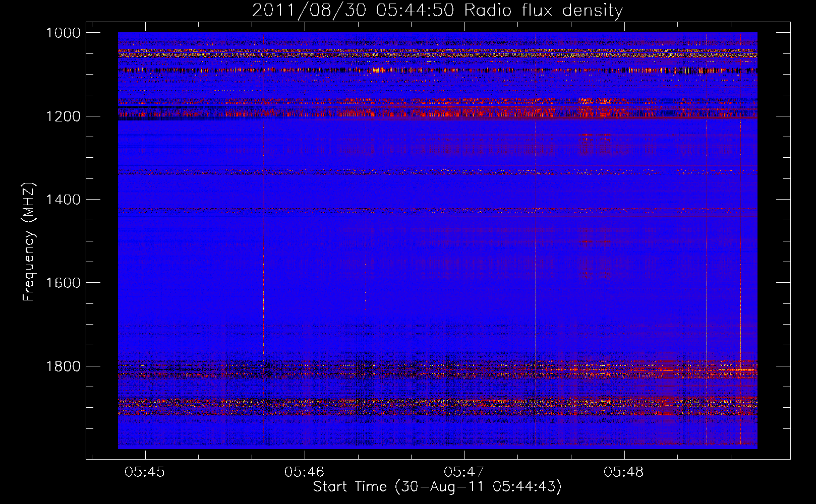Click the 1600 frequency tick label
Screen dimensions: 816x504
63,283
